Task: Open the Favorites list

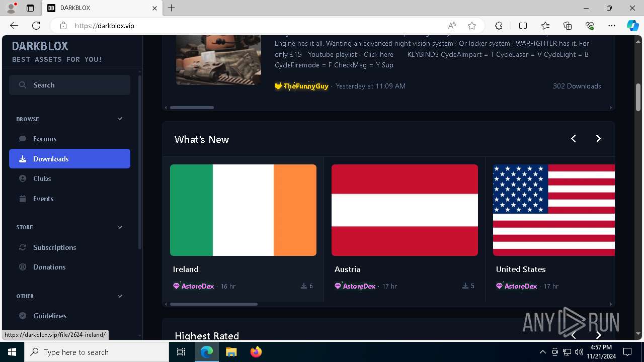Action: (545, 26)
